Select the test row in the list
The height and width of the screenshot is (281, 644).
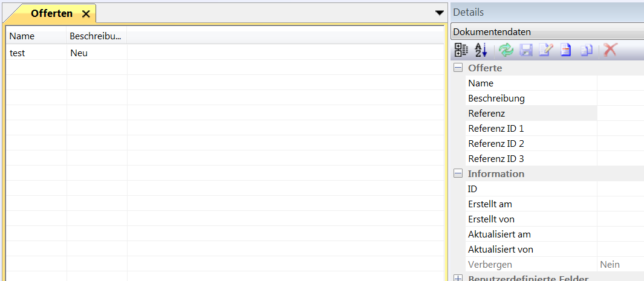[36, 53]
